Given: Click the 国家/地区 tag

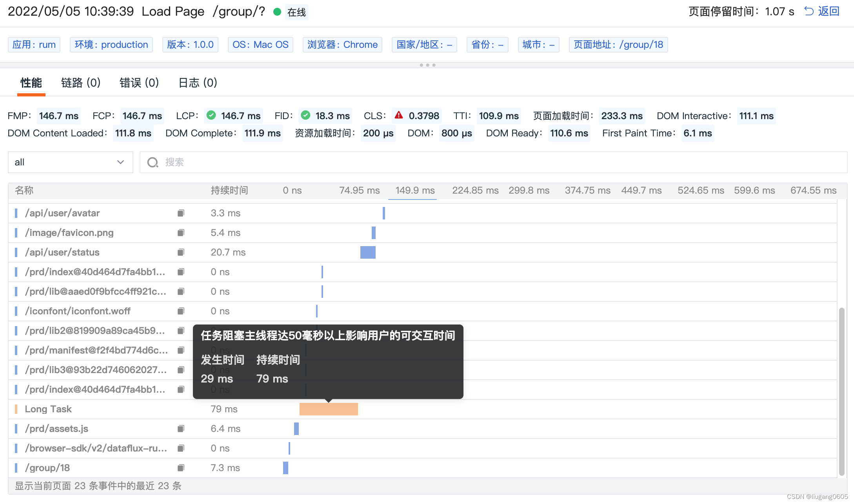Looking at the screenshot, I should (x=424, y=45).
